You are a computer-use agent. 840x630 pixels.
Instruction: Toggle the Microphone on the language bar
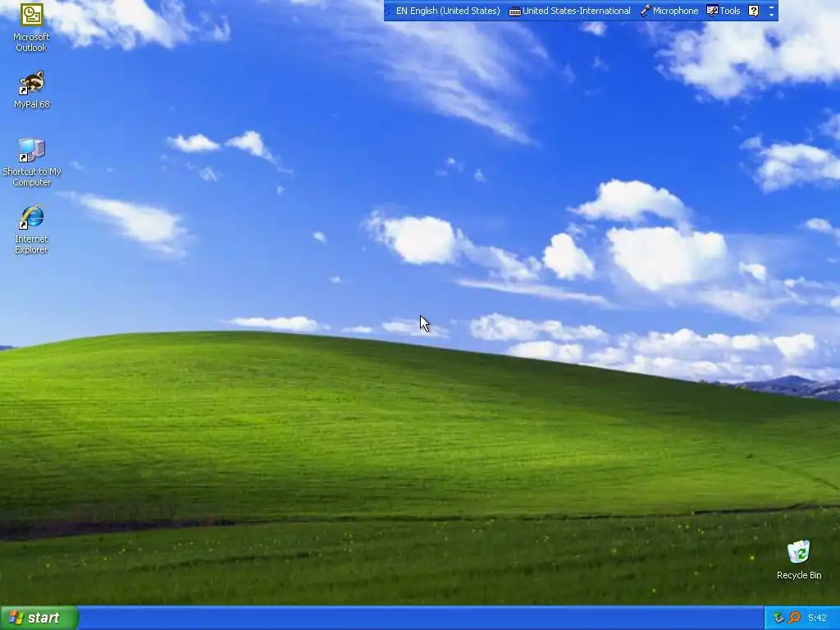click(669, 11)
